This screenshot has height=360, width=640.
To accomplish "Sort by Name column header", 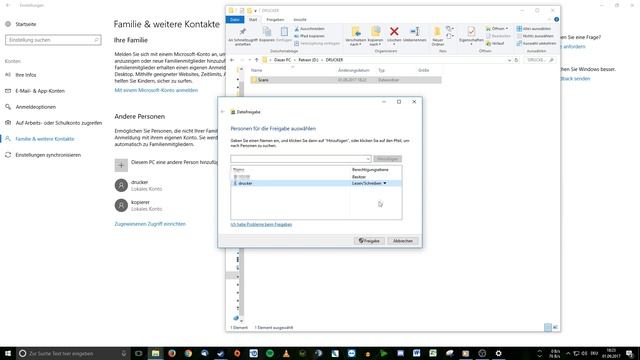I will pos(257,70).
